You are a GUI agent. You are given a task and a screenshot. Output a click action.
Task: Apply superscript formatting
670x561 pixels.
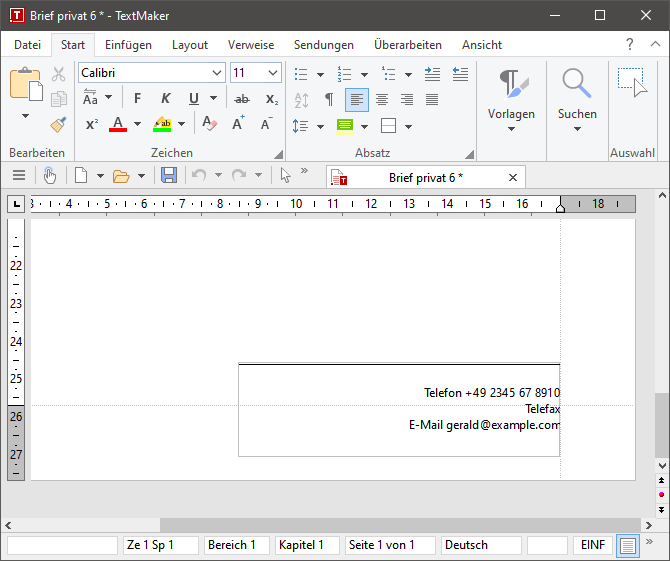point(91,125)
